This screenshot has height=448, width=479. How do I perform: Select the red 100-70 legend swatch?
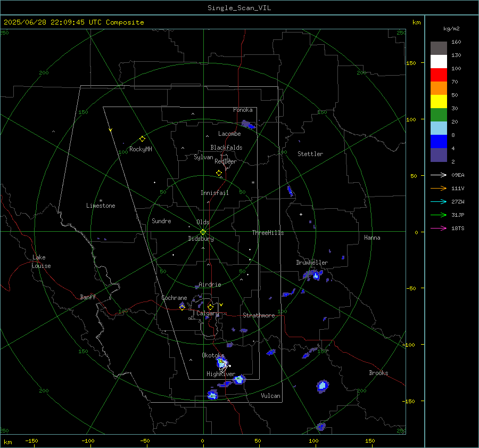pyautogui.click(x=439, y=75)
